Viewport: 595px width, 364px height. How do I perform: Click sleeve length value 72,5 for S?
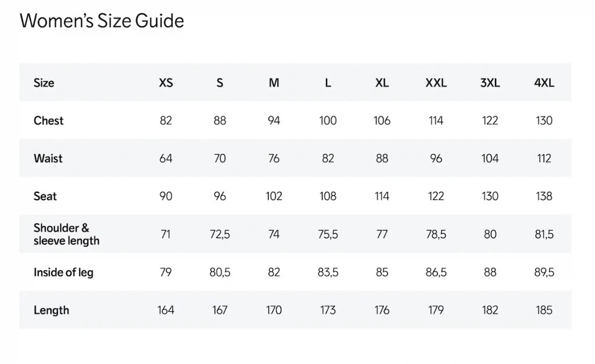(220, 235)
